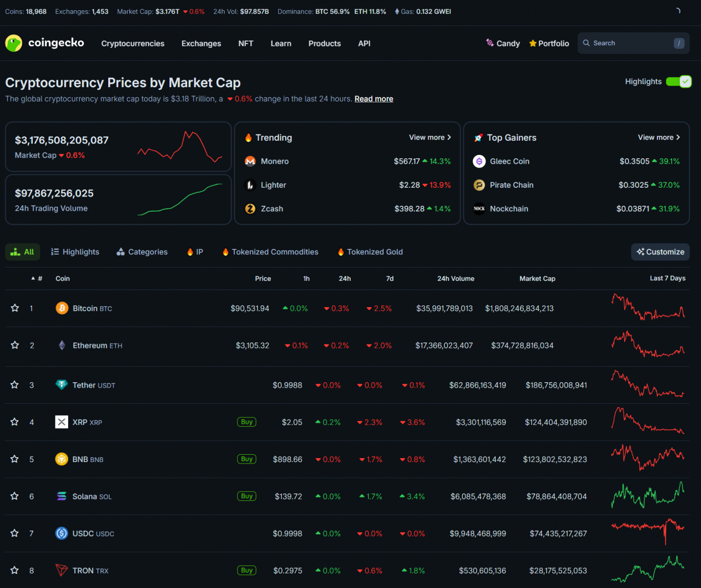This screenshot has height=588, width=701.
Task: Click Bitcoin's Last 7 Days sparkline
Action: coord(648,308)
